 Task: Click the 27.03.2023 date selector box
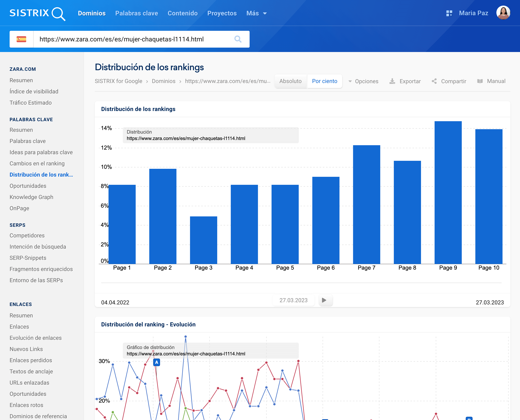[293, 300]
